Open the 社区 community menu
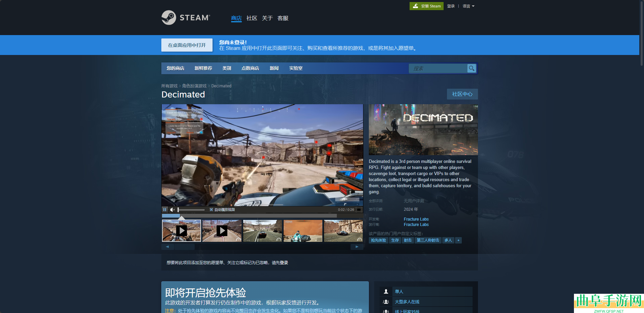The width and height of the screenshot is (644, 313). click(x=252, y=18)
